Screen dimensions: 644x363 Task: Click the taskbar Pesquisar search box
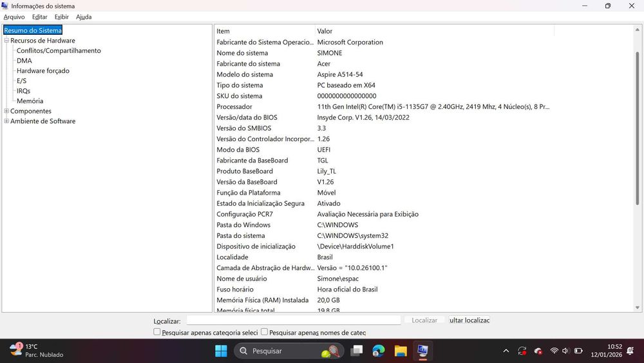pos(289,351)
